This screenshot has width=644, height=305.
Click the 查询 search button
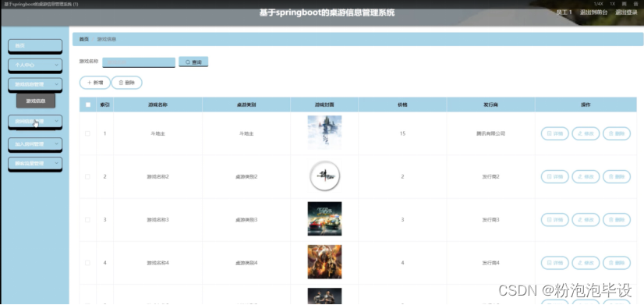(x=193, y=62)
